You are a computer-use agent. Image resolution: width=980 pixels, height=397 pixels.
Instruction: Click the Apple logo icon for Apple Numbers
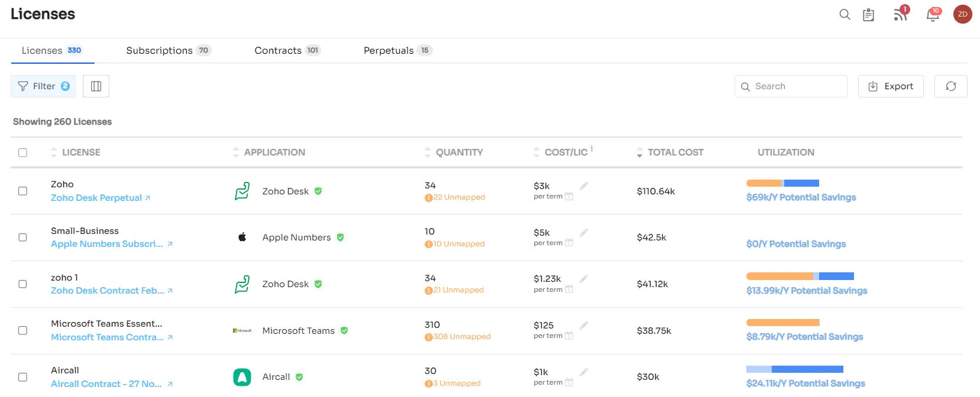[242, 237]
